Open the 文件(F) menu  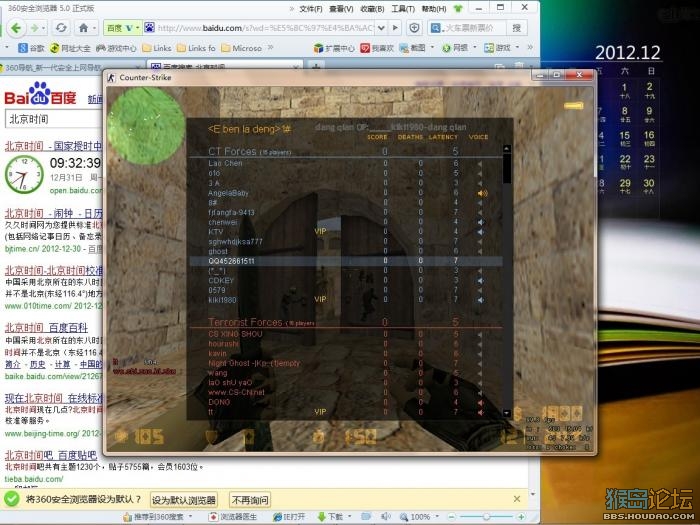coord(311,8)
